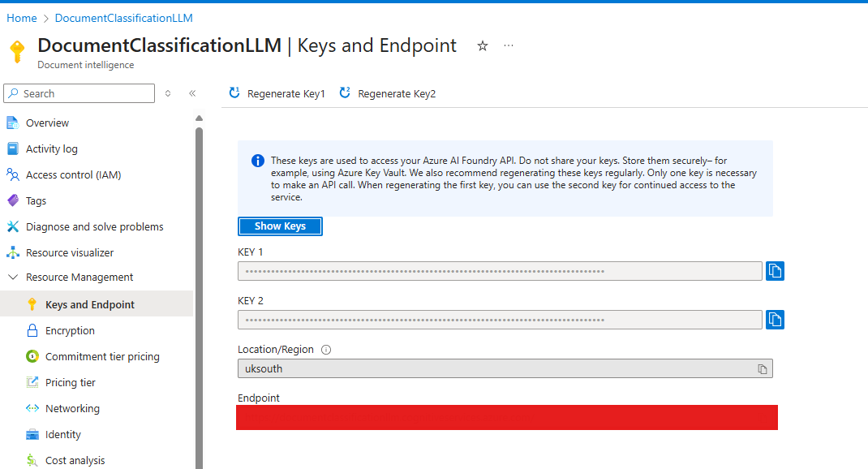Click the Identity briefcase icon
Viewport: 868px width, 469px height.
32,434
